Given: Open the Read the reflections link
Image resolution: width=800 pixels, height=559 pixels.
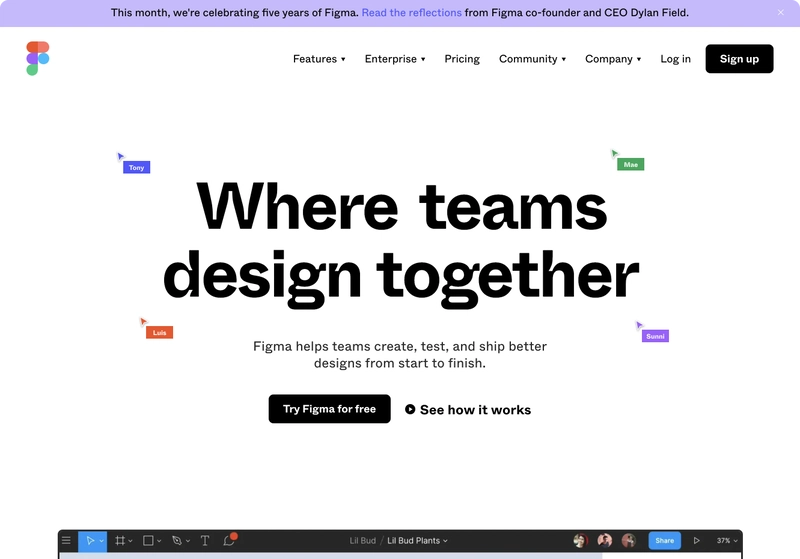Looking at the screenshot, I should tap(411, 12).
